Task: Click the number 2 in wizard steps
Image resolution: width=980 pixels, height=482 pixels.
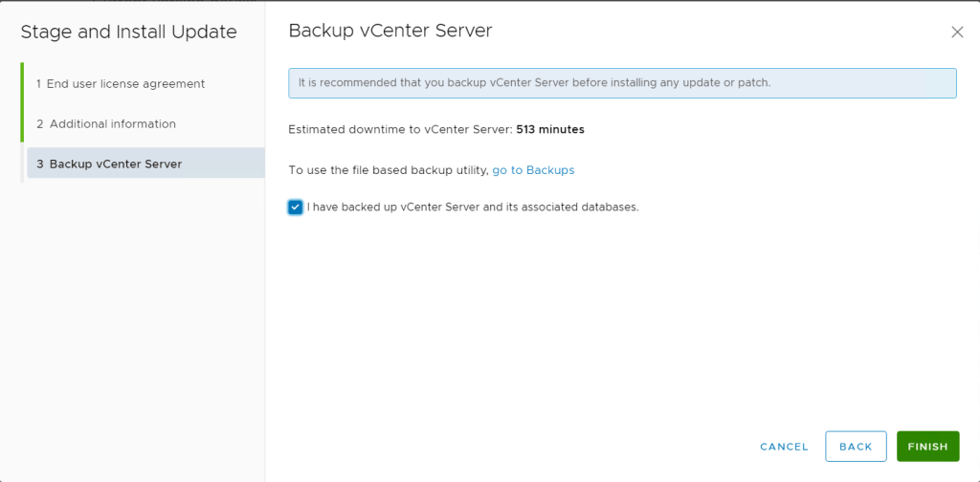Action: 40,124
